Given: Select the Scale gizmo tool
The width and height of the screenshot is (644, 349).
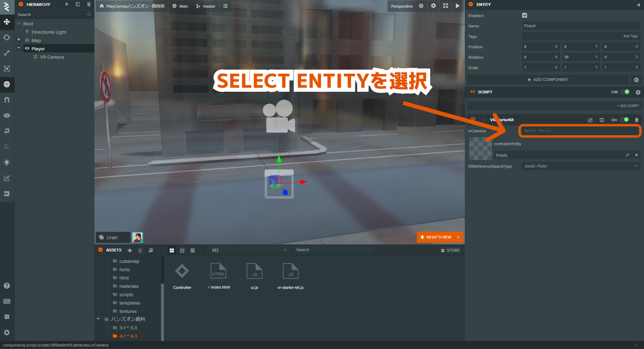Looking at the screenshot, I should click(x=7, y=53).
